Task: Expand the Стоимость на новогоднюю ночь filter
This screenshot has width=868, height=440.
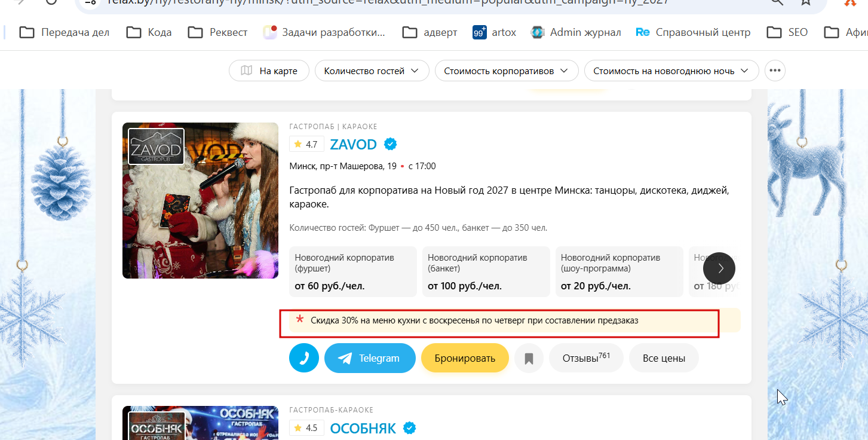Action: (671, 71)
